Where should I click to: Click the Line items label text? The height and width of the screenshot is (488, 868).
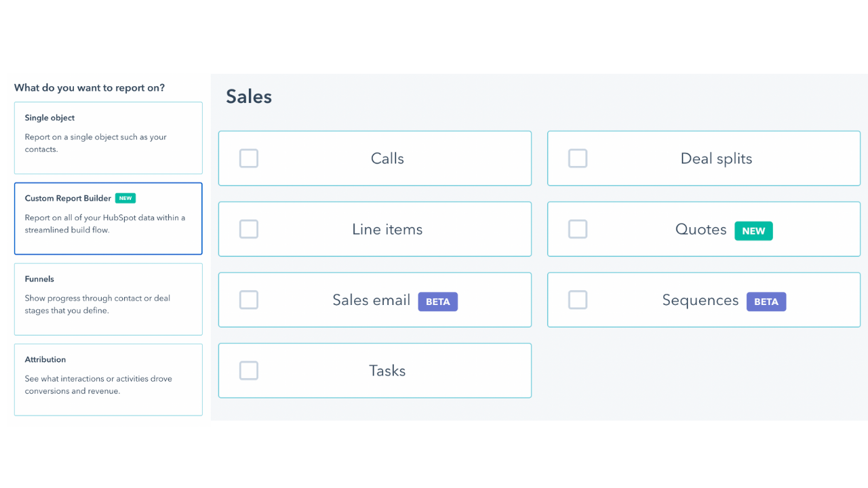(387, 229)
